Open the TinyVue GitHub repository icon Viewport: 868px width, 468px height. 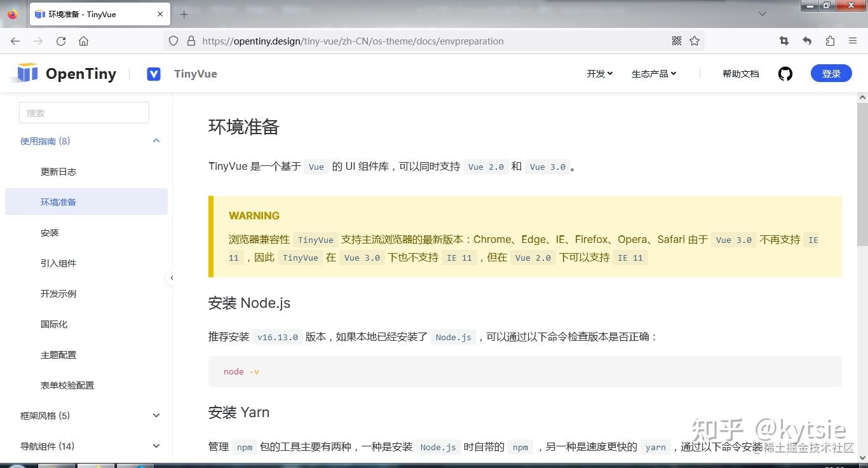coord(785,74)
